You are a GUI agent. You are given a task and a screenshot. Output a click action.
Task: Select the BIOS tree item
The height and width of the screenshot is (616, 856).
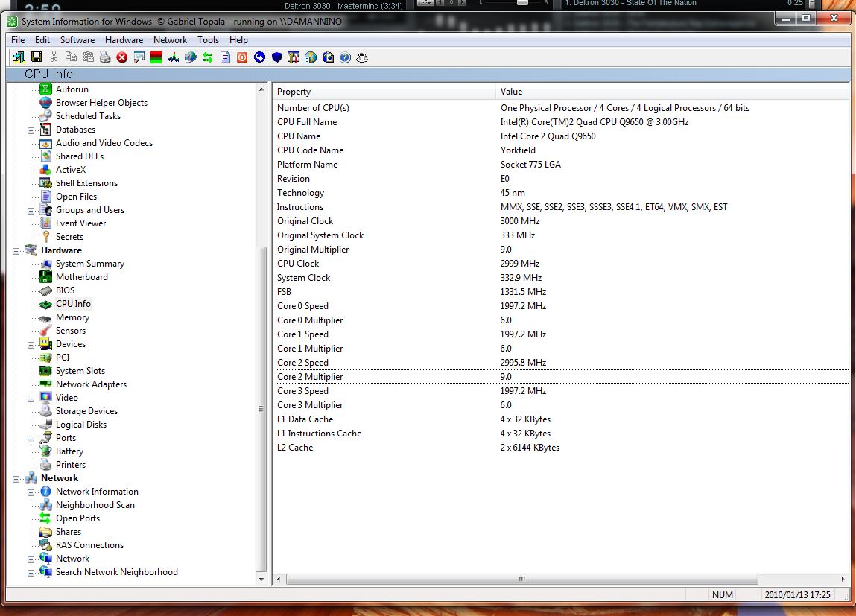click(65, 290)
